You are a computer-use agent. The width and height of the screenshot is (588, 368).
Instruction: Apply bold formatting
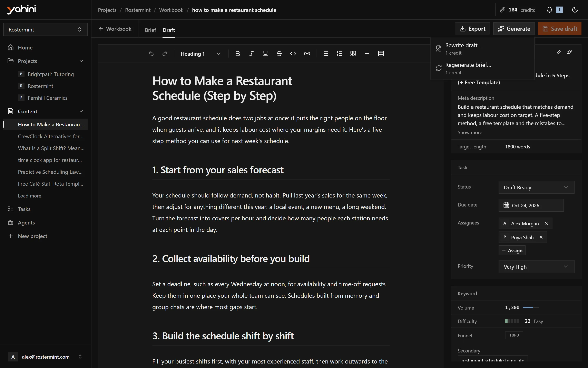coord(238,54)
